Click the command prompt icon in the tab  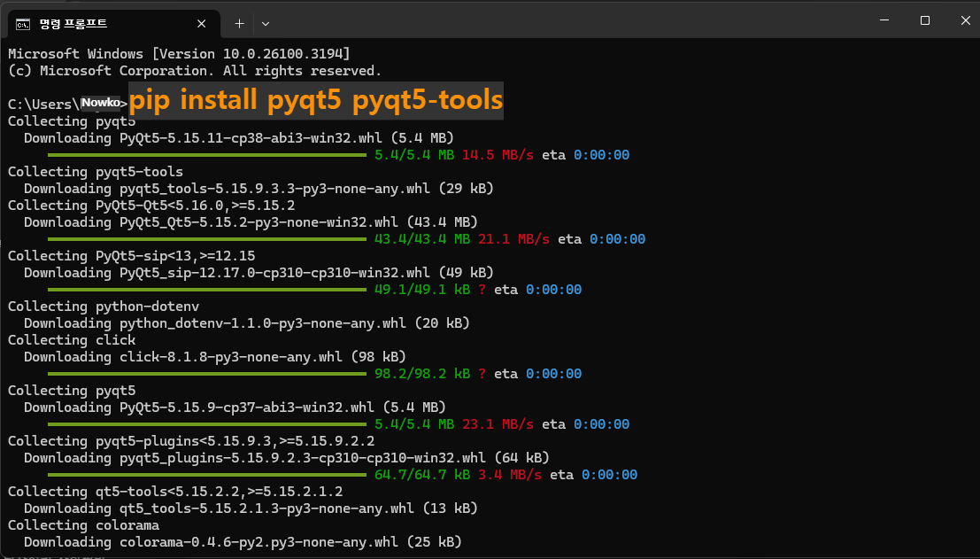pos(23,25)
